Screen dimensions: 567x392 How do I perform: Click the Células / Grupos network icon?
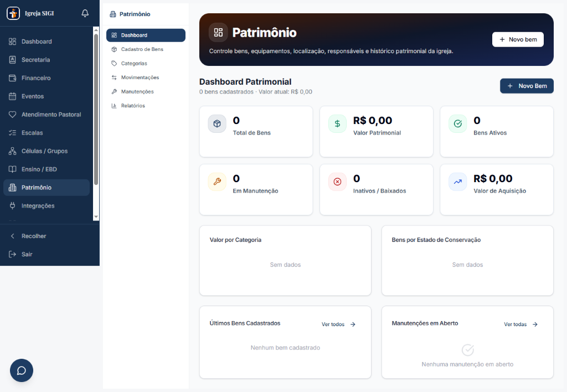coord(12,151)
